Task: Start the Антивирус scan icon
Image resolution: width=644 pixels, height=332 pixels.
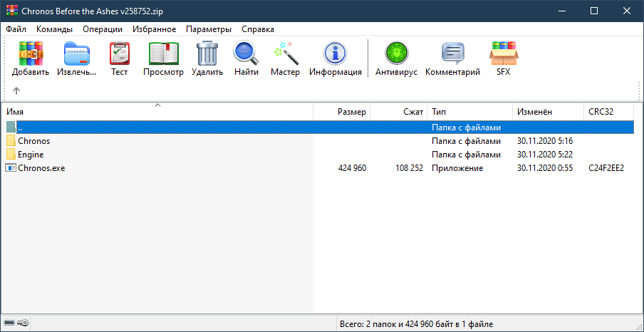Action: click(x=395, y=54)
